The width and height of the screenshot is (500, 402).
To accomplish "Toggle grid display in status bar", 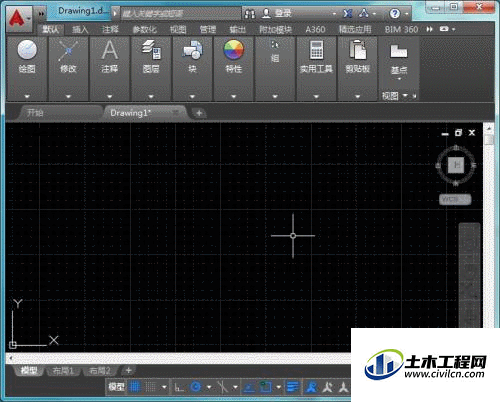I will pyautogui.click(x=135, y=387).
